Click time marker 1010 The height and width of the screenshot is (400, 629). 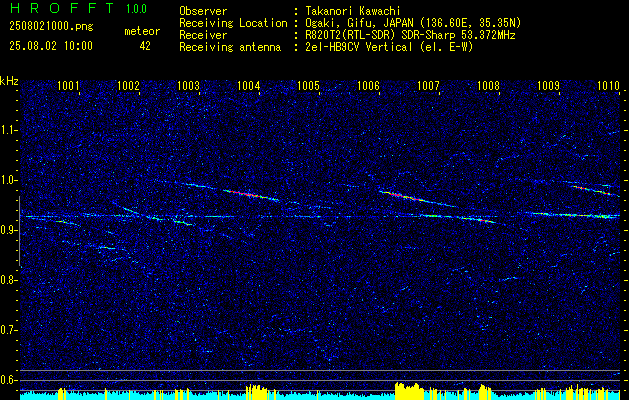(609, 85)
